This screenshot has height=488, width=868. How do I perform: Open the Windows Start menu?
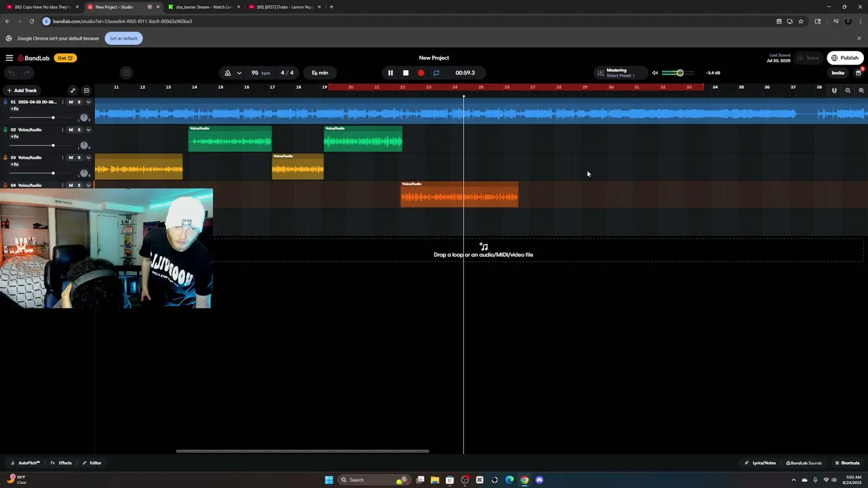tap(329, 480)
